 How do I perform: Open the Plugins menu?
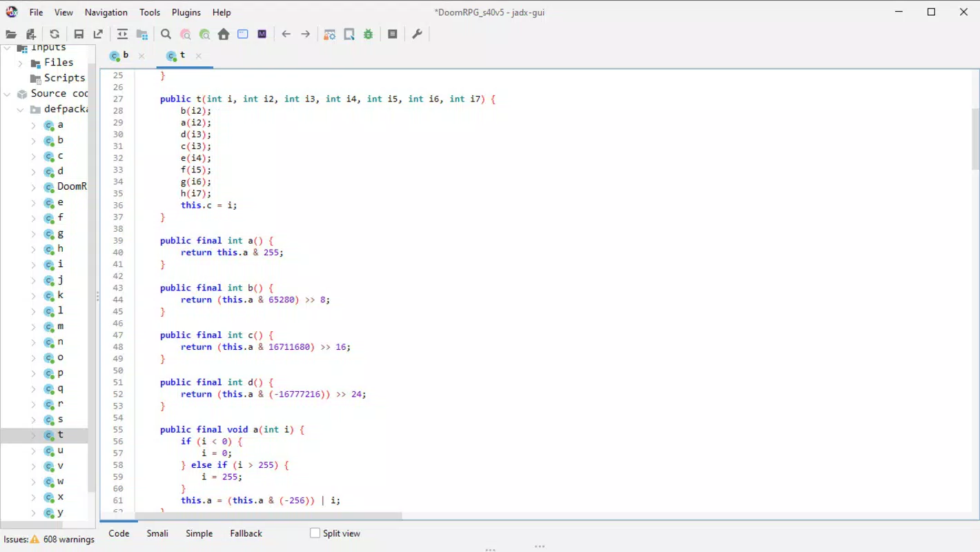coord(186,12)
